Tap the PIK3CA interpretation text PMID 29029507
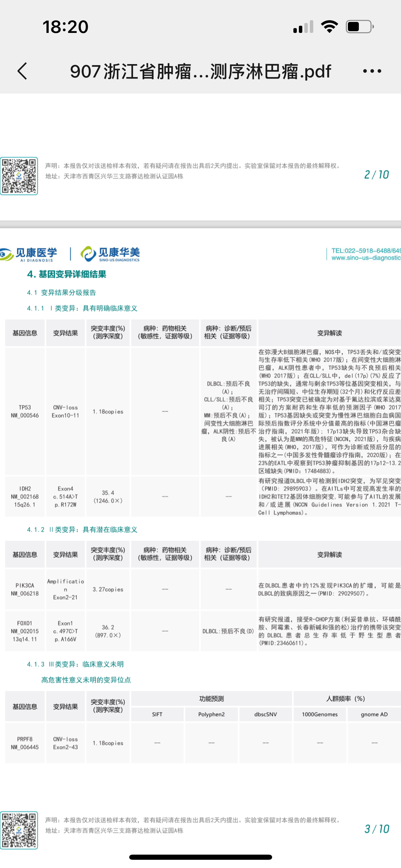This screenshot has width=401, height=868. point(329,589)
